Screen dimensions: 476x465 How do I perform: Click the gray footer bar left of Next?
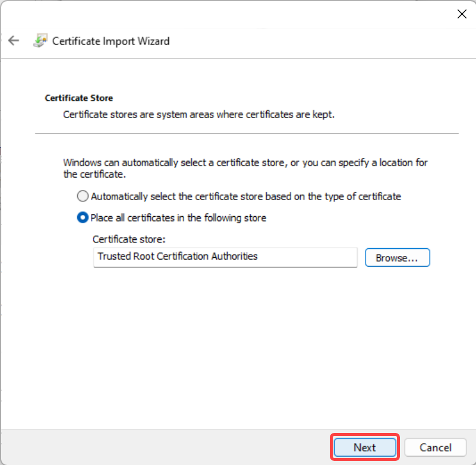[165, 447]
